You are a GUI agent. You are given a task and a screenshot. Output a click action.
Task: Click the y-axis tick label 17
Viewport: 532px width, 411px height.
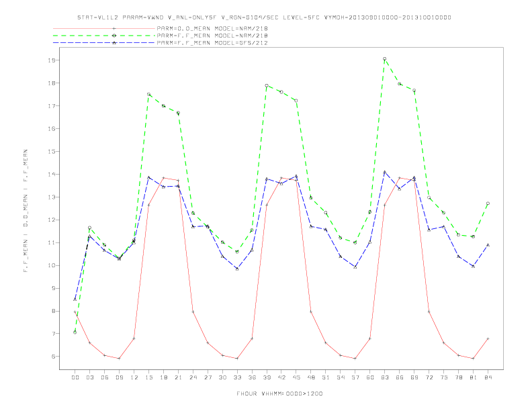52,106
